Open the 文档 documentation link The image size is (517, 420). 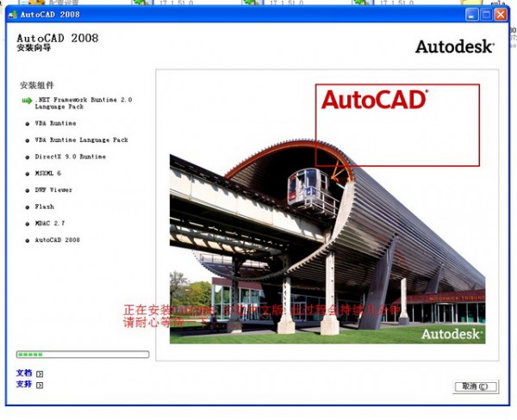(23, 374)
